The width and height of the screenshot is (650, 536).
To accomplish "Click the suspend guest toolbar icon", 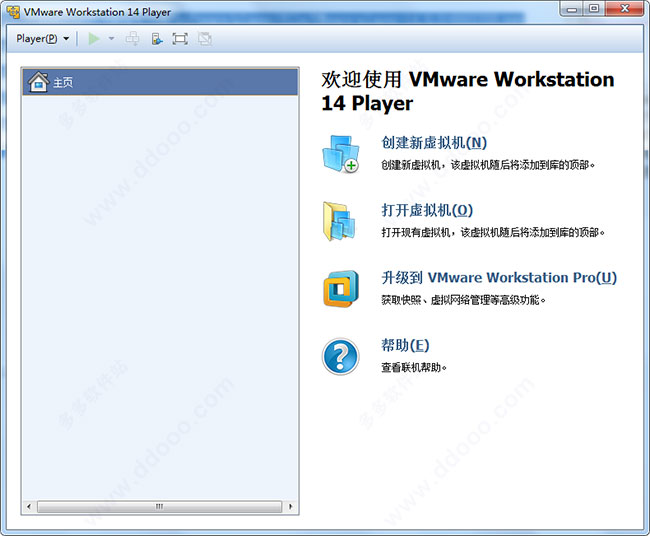I will (x=157, y=39).
